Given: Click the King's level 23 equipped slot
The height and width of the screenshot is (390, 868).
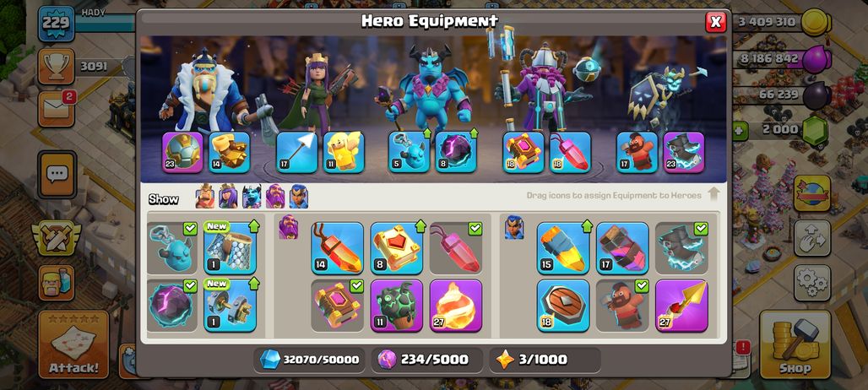Looking at the screenshot, I should (x=182, y=152).
